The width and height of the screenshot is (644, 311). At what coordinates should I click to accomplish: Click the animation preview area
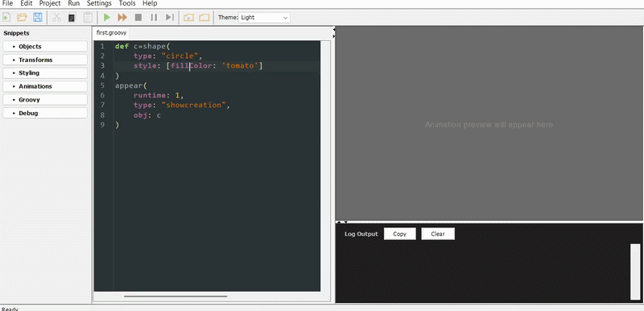coord(489,123)
